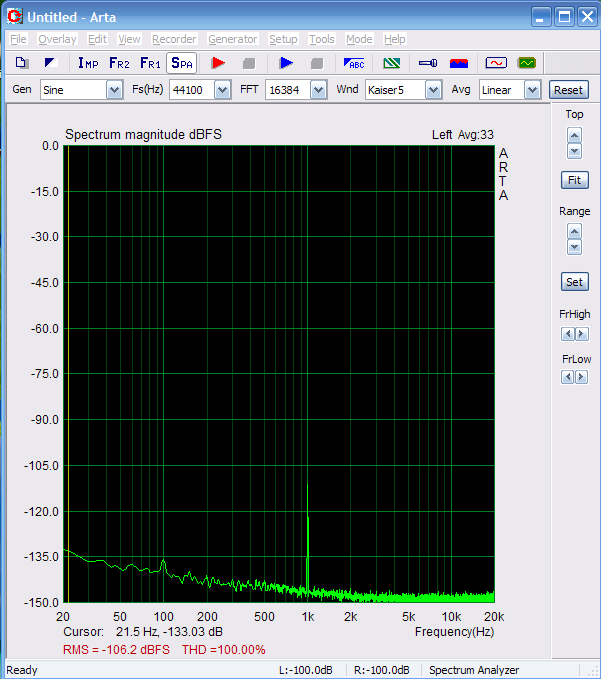Minimize the Arta window

(541, 17)
